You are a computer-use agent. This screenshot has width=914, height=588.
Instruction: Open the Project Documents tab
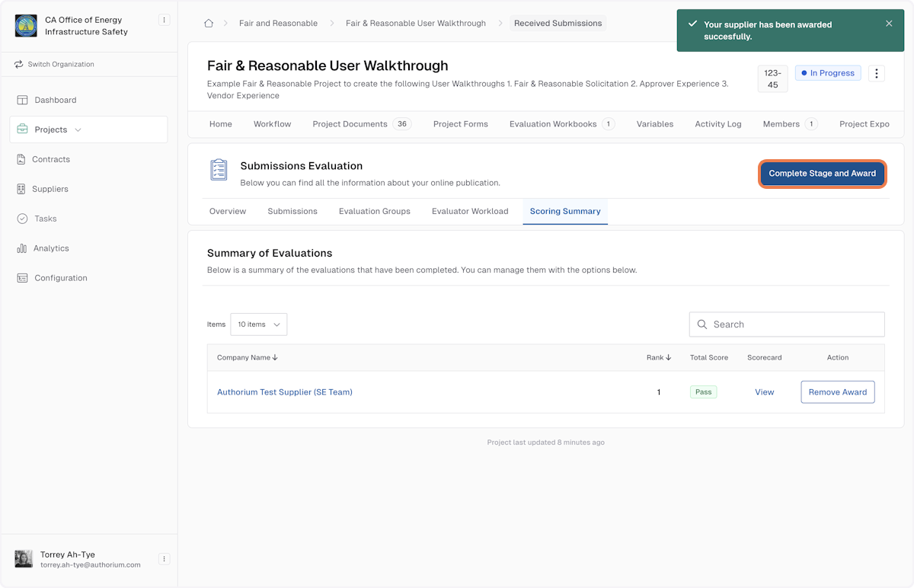coord(362,124)
